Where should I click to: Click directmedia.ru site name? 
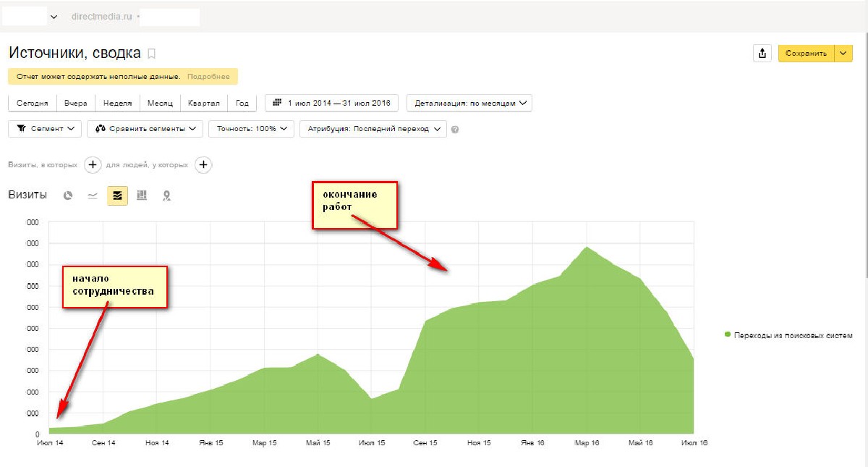click(102, 17)
